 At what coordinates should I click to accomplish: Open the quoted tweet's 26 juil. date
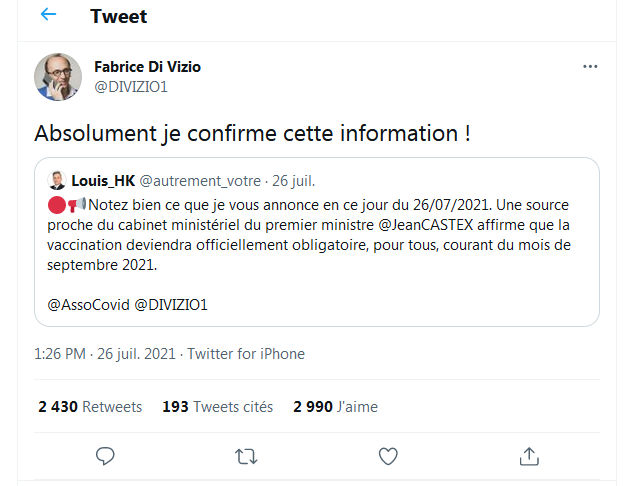[293, 181]
